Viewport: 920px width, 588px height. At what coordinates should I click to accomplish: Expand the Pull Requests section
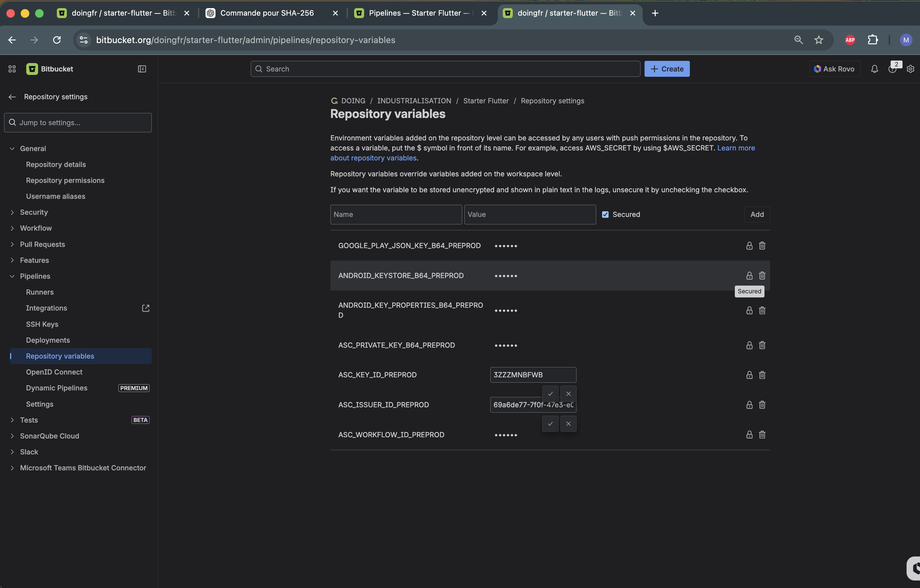(12, 244)
